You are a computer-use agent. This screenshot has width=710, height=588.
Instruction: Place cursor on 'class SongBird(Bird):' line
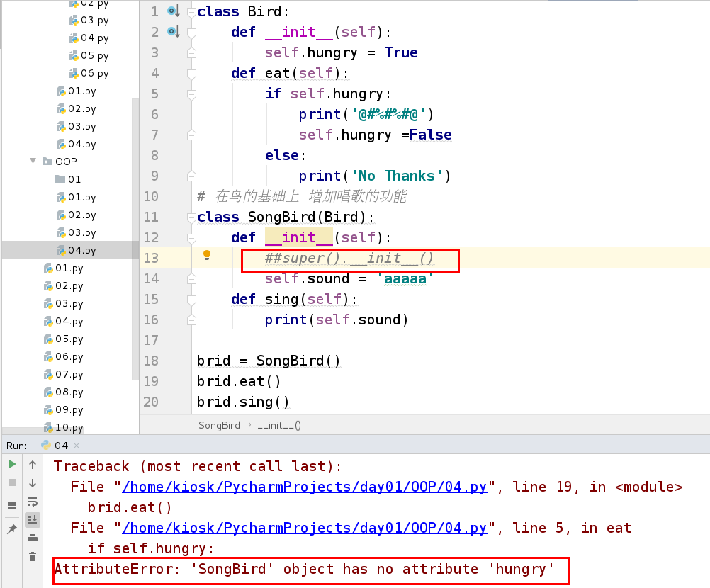point(286,217)
